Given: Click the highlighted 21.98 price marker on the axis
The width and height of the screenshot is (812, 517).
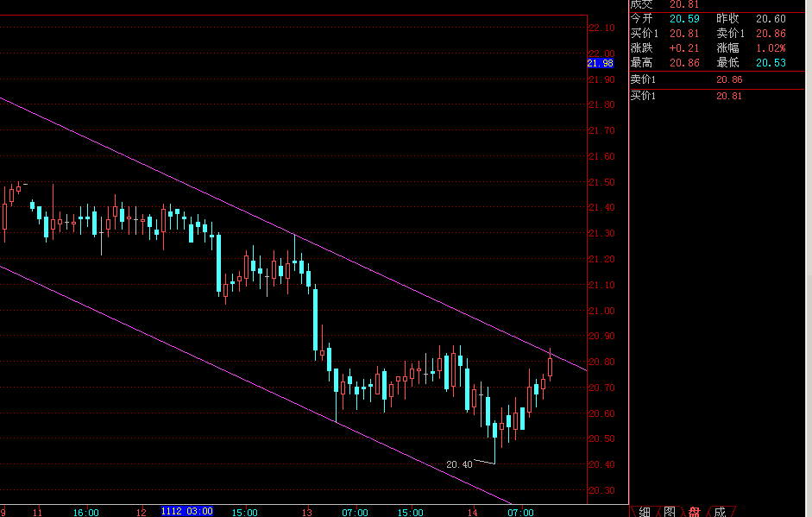Looking at the screenshot, I should click(601, 63).
